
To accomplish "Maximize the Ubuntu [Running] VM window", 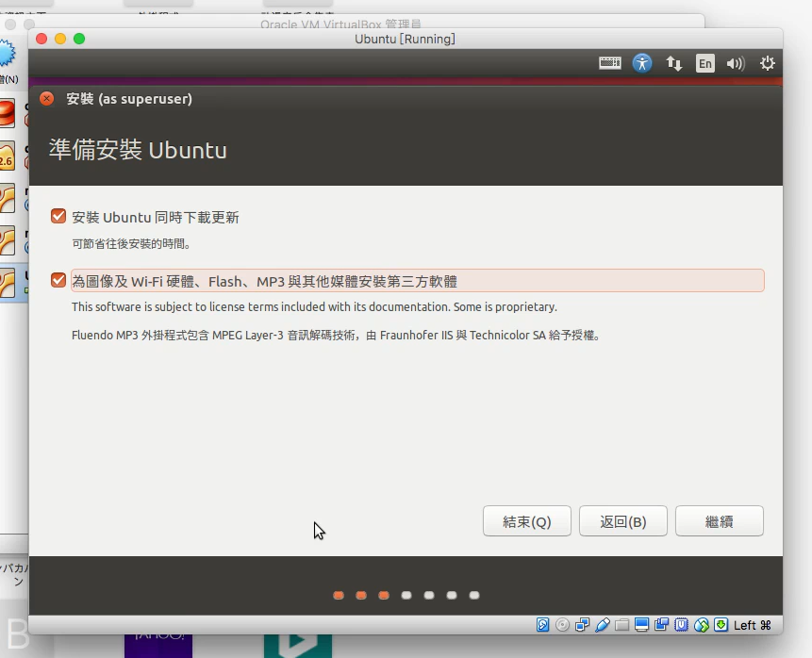I will (x=79, y=39).
